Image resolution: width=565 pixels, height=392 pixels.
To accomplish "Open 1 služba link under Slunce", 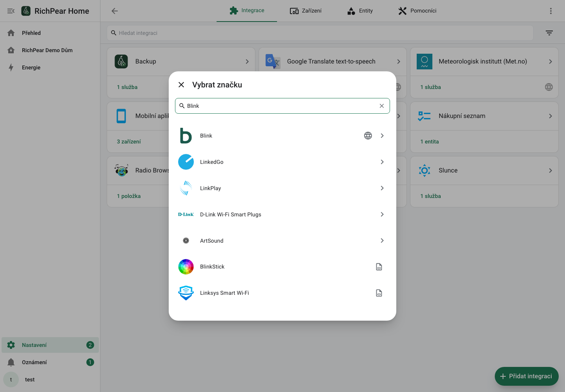I will coord(430,196).
